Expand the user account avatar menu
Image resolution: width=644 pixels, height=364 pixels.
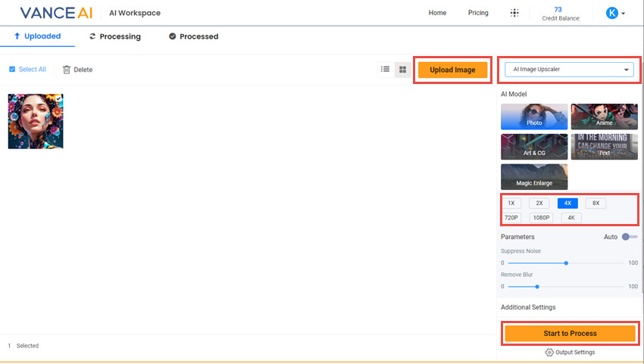[615, 13]
